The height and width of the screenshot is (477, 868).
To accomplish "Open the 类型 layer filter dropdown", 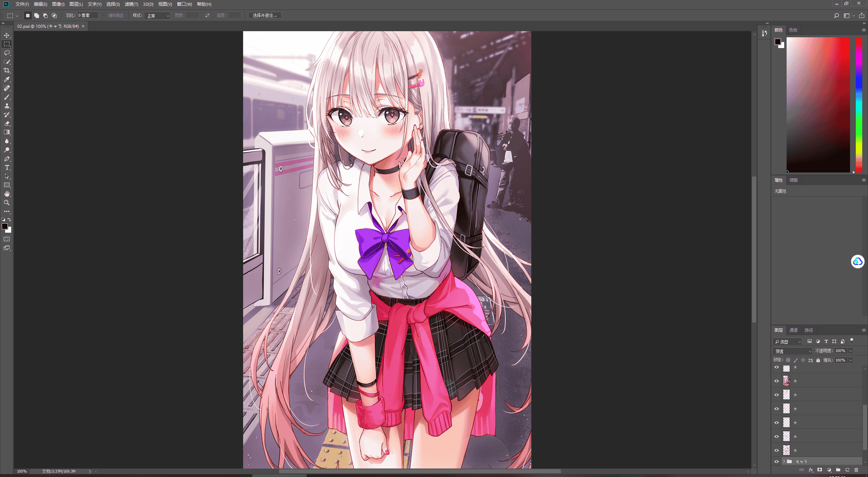I will (x=787, y=341).
